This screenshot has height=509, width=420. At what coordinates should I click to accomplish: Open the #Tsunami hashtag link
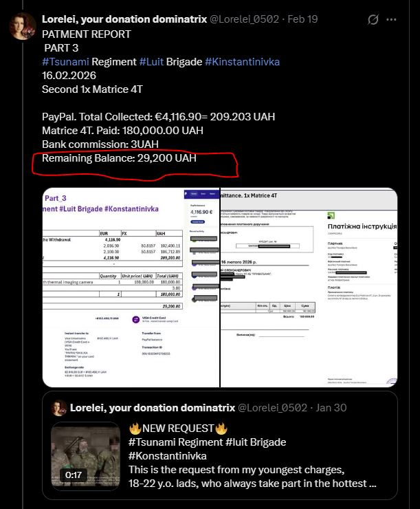65,62
